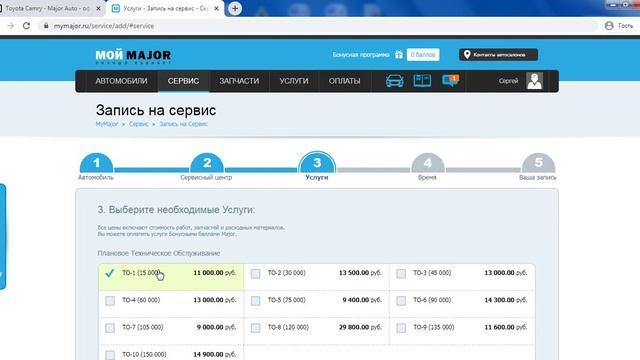
Task: Uncheck the ТО-1 (15 000) checkbox
Action: pos(109,273)
